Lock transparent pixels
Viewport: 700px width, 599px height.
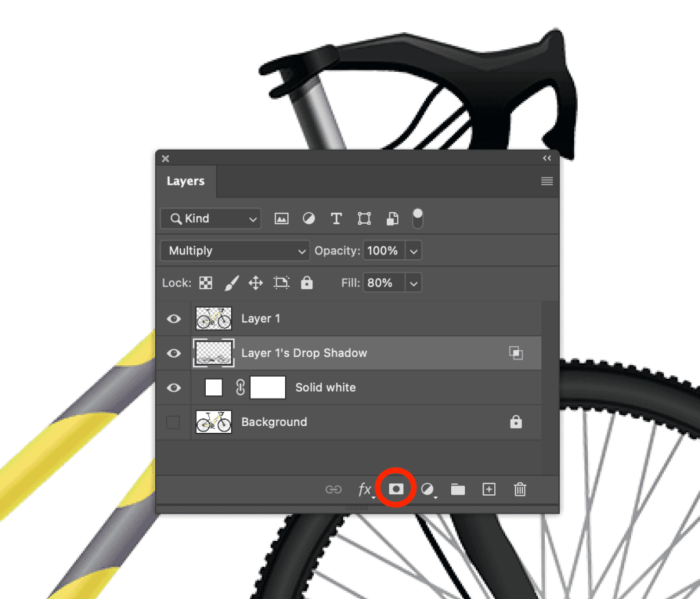[x=206, y=283]
